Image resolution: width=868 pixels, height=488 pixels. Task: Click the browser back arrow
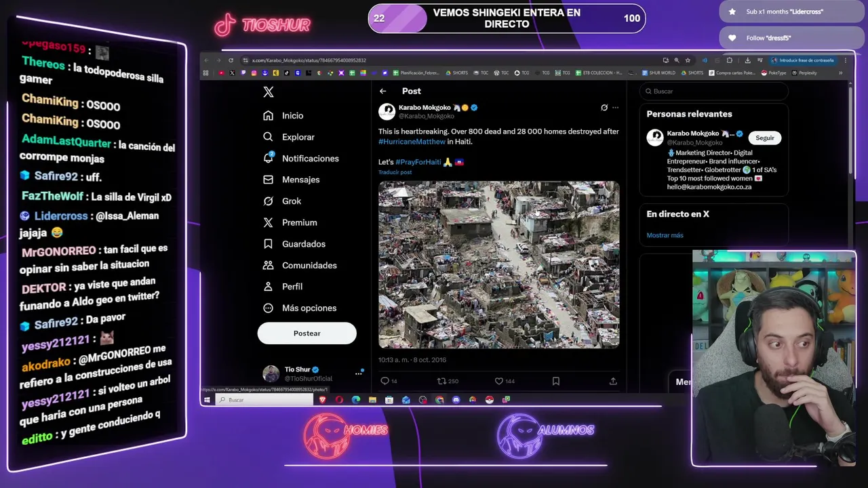point(207,60)
